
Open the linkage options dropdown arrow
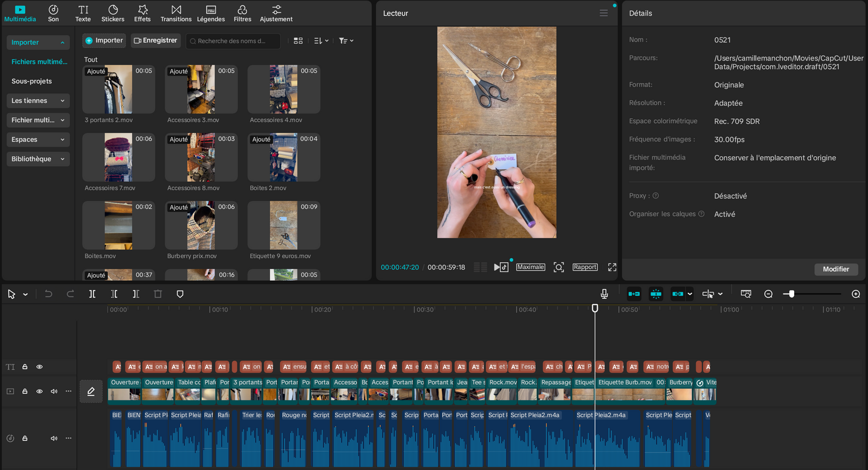[x=690, y=294]
